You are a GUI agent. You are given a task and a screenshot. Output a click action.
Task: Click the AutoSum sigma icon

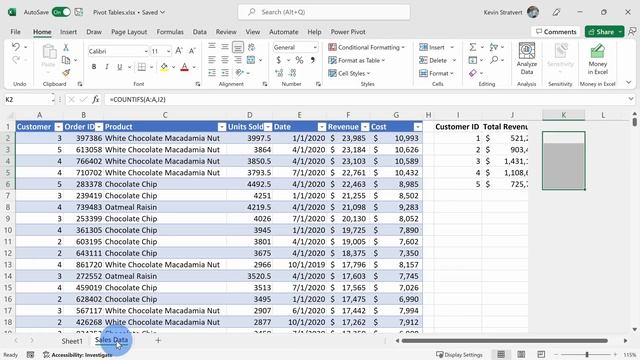coord(473,47)
